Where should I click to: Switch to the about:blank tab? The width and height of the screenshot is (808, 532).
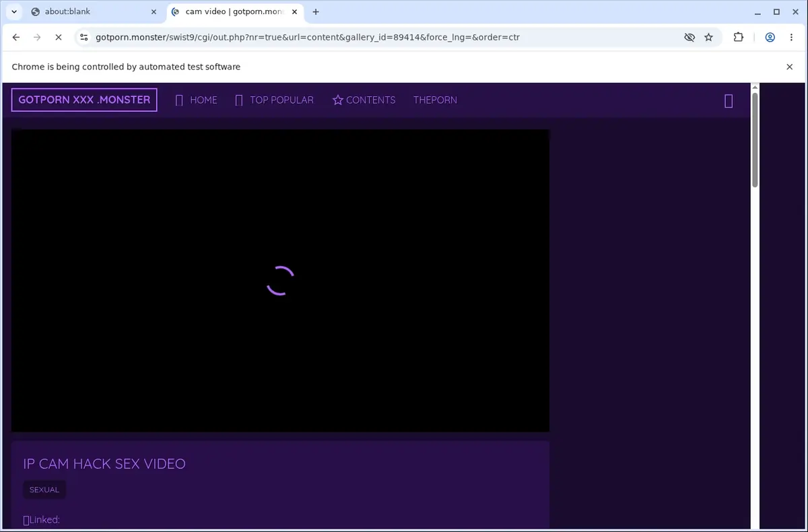pos(93,11)
